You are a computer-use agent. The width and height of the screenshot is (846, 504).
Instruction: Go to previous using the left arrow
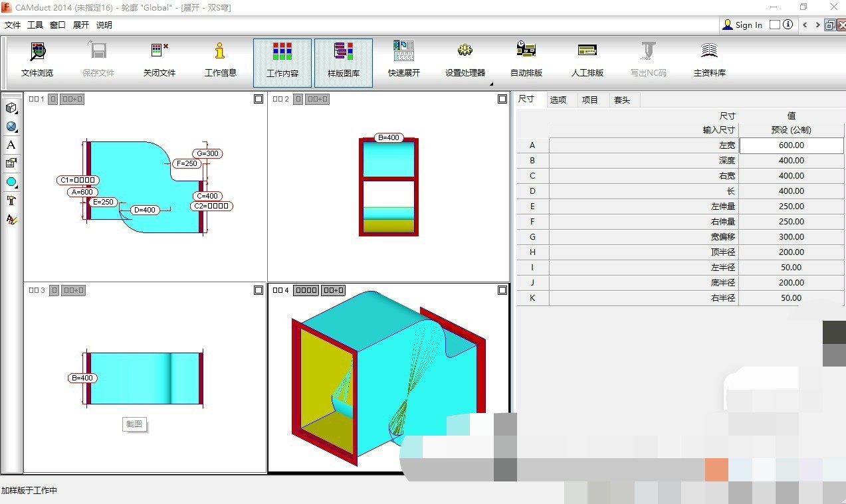tap(805, 25)
